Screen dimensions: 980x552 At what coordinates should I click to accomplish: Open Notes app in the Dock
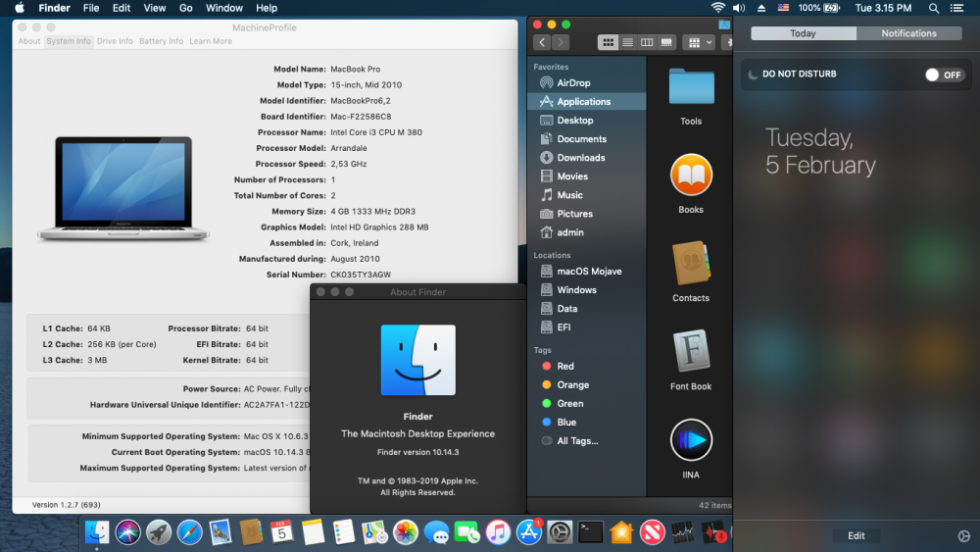(313, 532)
